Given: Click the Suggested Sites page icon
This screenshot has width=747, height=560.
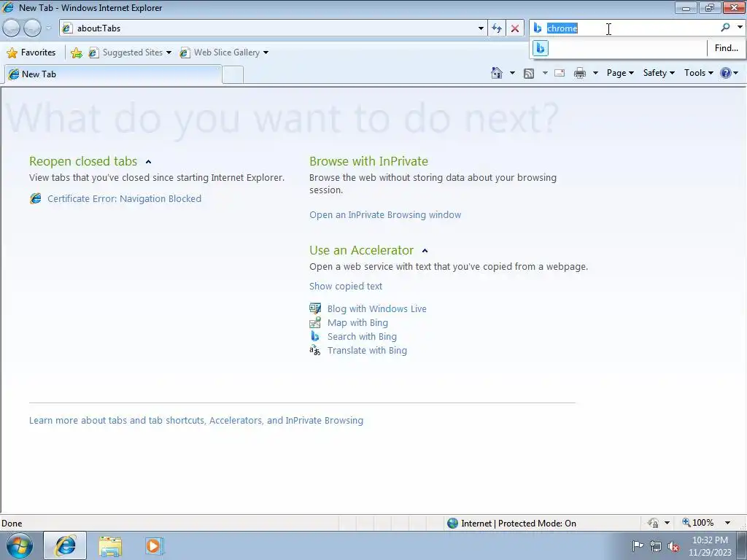Looking at the screenshot, I should (x=93, y=52).
